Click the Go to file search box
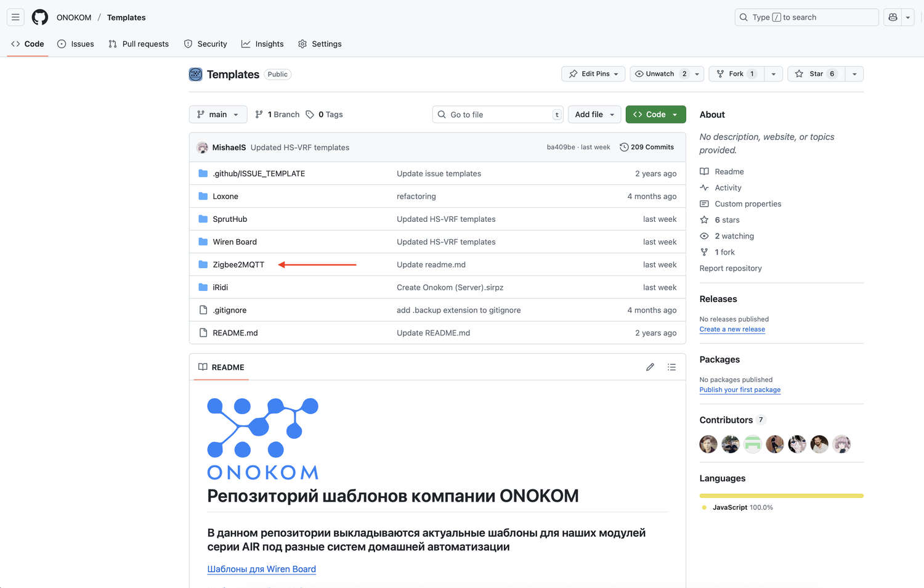 pos(498,115)
